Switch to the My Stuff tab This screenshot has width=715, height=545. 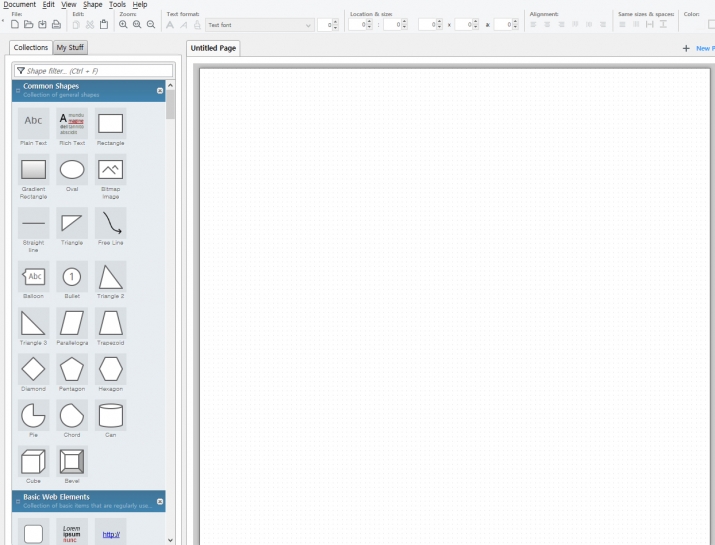point(70,47)
